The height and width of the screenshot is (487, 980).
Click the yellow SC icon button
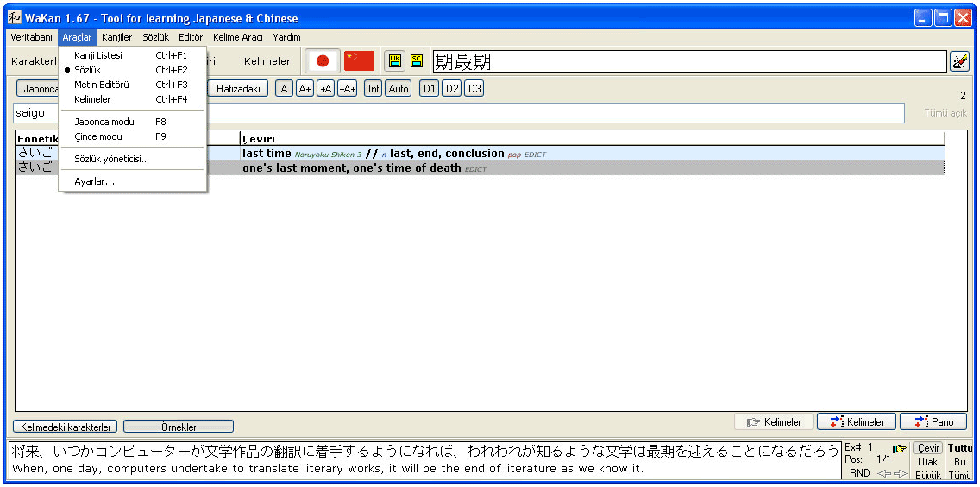[417, 61]
